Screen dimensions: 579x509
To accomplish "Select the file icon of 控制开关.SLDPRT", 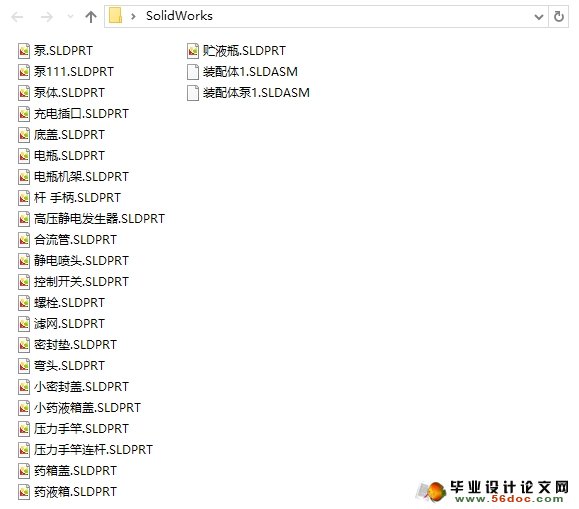I will point(24,283).
